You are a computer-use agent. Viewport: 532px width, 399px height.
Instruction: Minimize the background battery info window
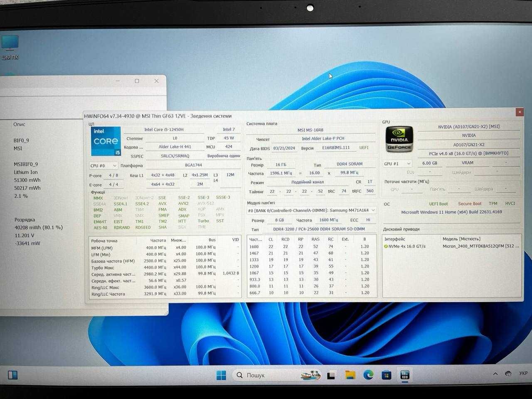[x=118, y=81]
